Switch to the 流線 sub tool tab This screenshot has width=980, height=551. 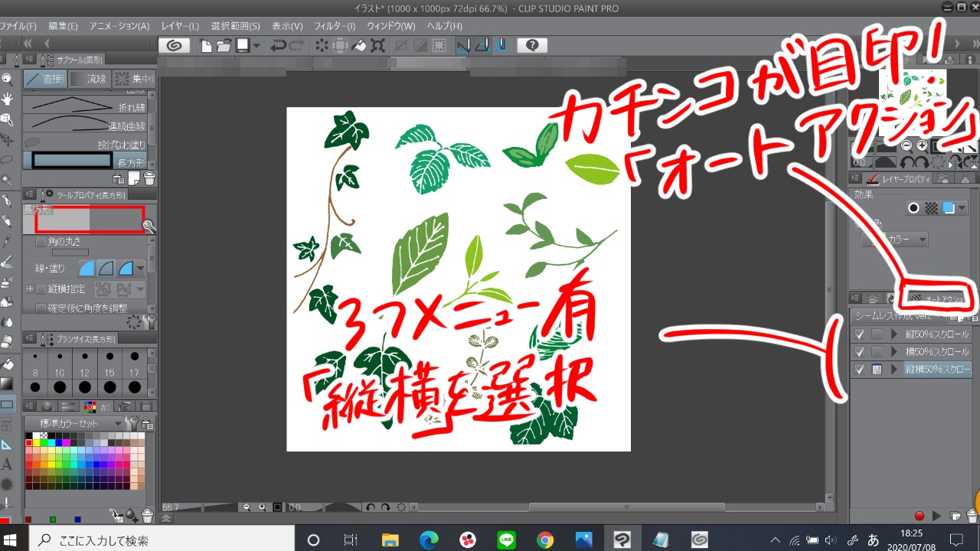[x=90, y=79]
